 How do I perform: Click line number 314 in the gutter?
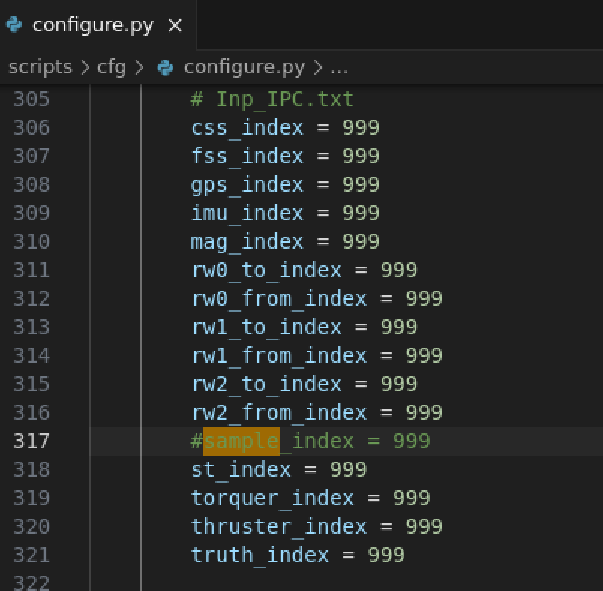32,355
